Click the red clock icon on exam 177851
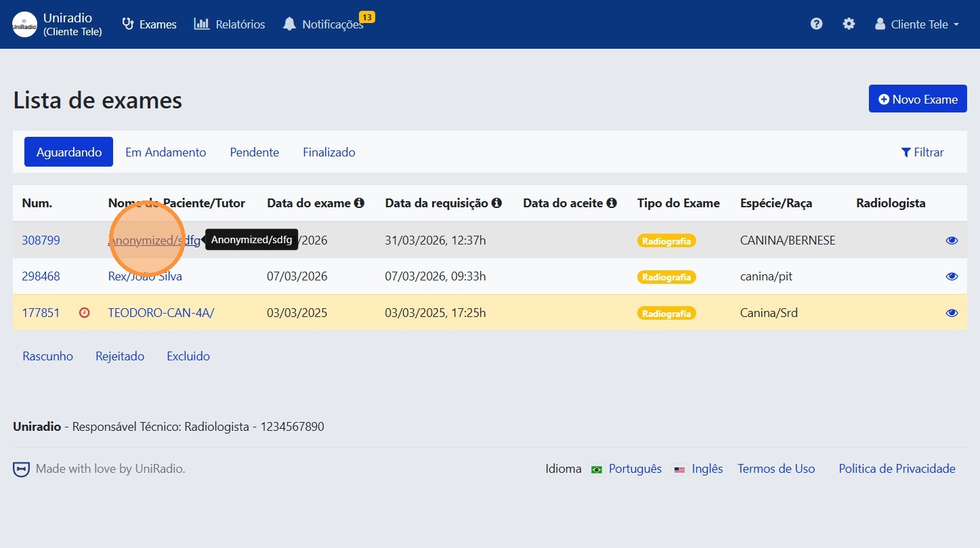 pyautogui.click(x=85, y=313)
